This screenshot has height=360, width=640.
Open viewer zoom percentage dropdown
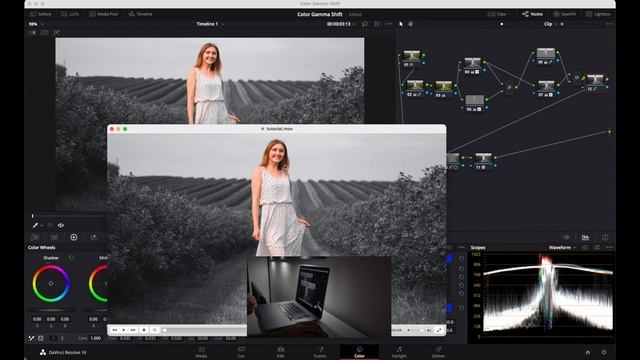pos(36,24)
